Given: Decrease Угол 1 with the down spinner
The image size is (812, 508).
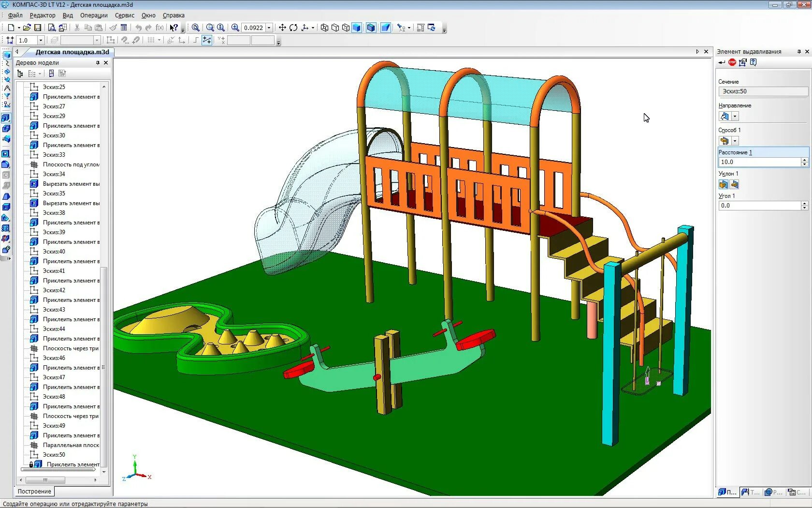Looking at the screenshot, I should 805,208.
